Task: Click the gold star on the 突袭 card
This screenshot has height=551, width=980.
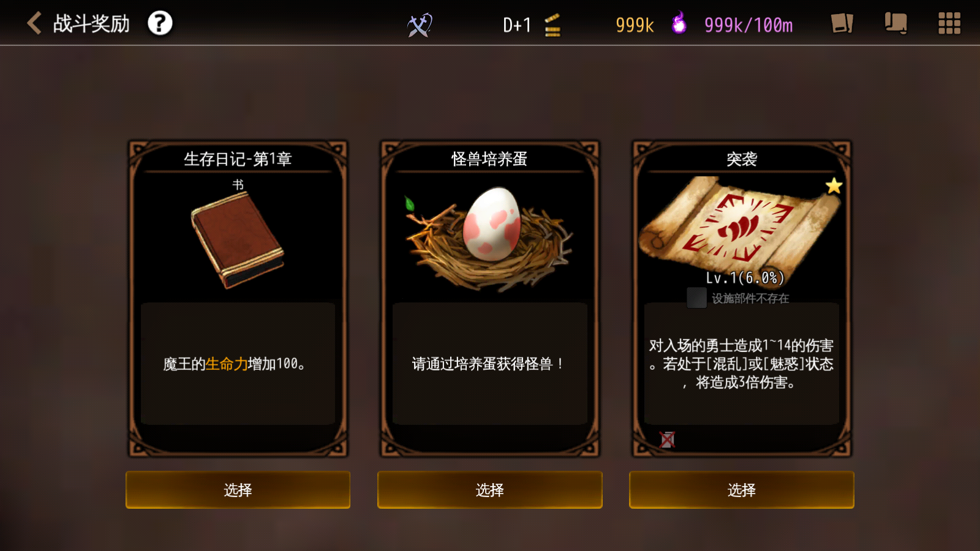Action: pyautogui.click(x=834, y=186)
